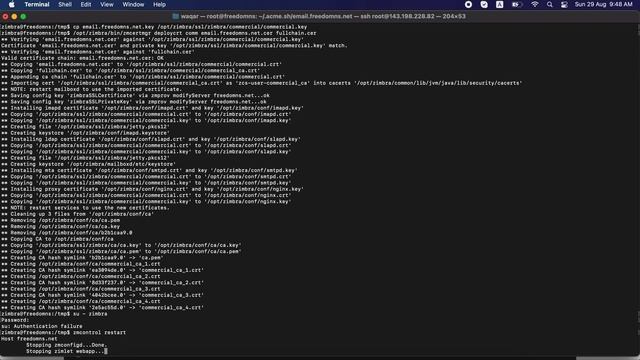Open the Terminal application menu
Screen dimensions: 640x360
pyautogui.click(x=37, y=4)
